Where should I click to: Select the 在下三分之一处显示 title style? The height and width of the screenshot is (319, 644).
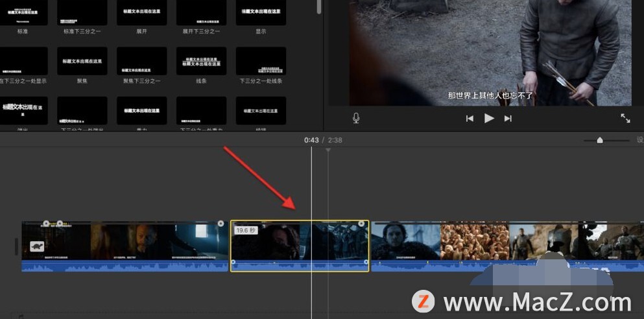[x=23, y=61]
